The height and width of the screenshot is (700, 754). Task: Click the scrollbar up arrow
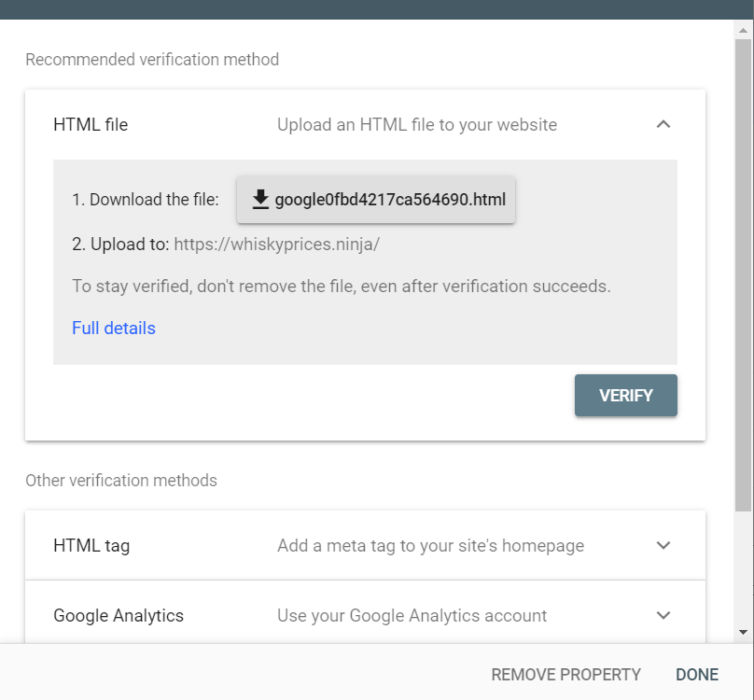[743, 30]
